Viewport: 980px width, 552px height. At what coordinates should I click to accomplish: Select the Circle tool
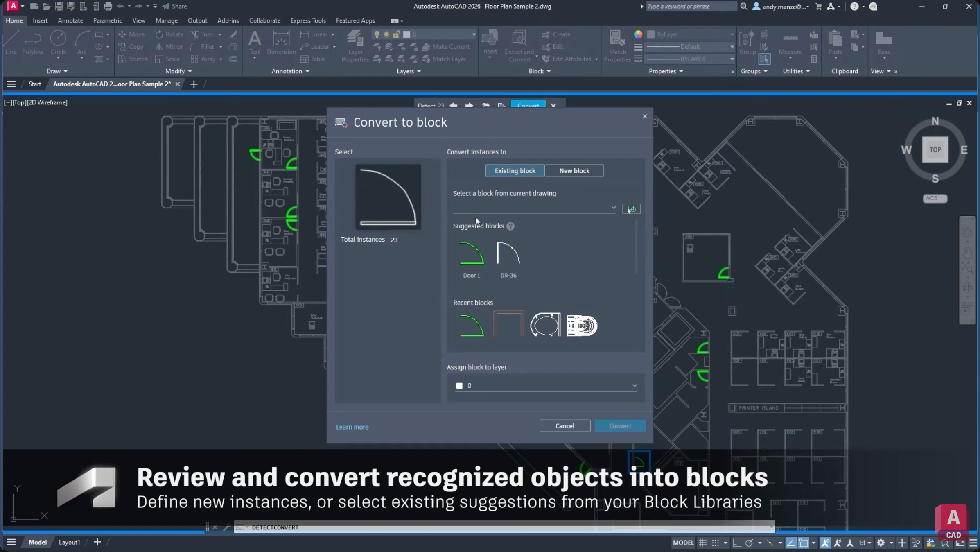click(58, 43)
